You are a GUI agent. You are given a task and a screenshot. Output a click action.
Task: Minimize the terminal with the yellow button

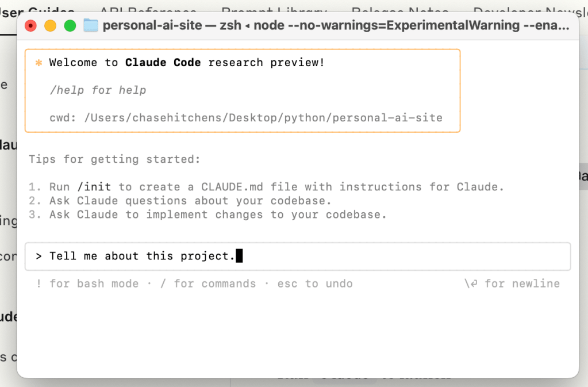point(51,25)
